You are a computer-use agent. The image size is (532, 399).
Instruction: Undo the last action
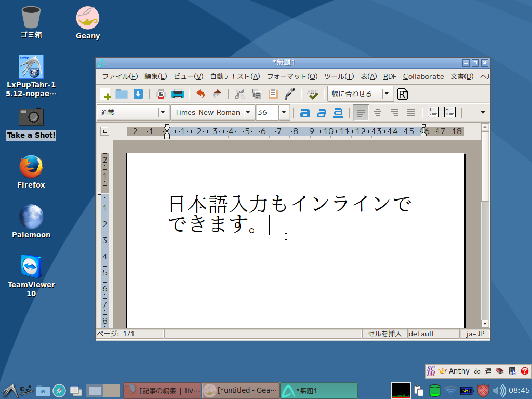pos(201,94)
